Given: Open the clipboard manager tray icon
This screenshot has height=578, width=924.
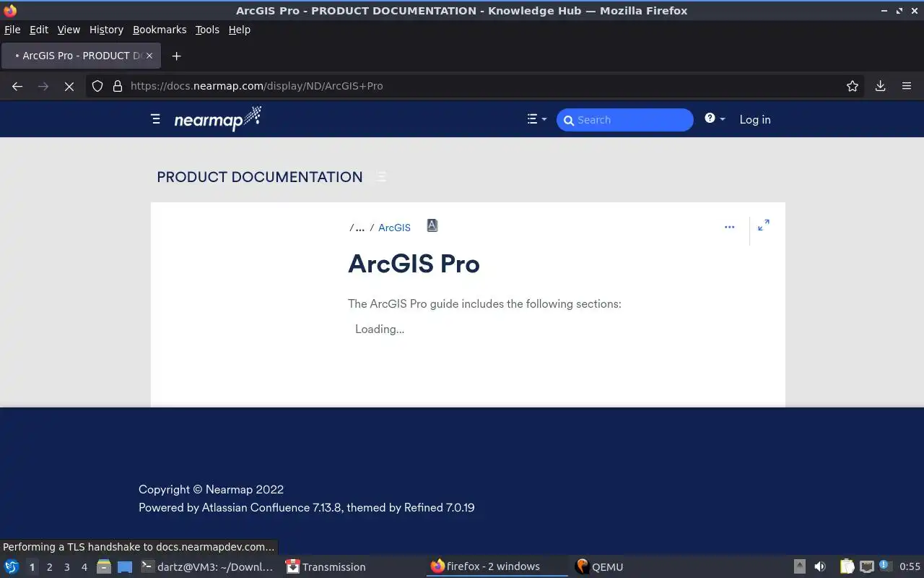Looking at the screenshot, I should [847, 566].
